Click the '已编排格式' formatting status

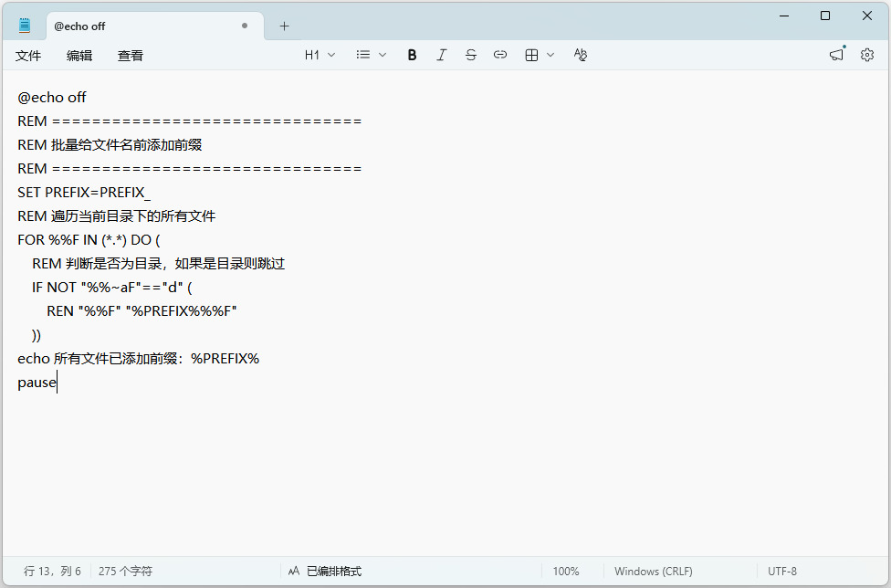pos(325,571)
